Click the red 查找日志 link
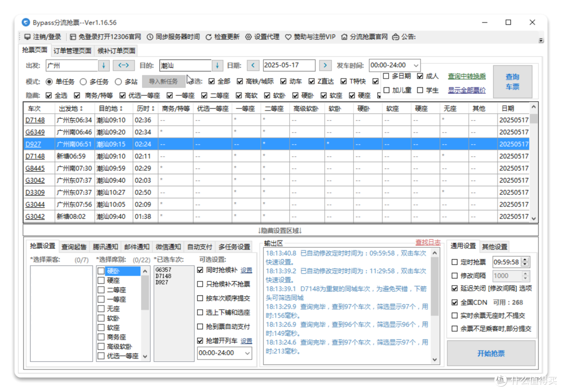The height and width of the screenshot is (392, 562). click(428, 243)
